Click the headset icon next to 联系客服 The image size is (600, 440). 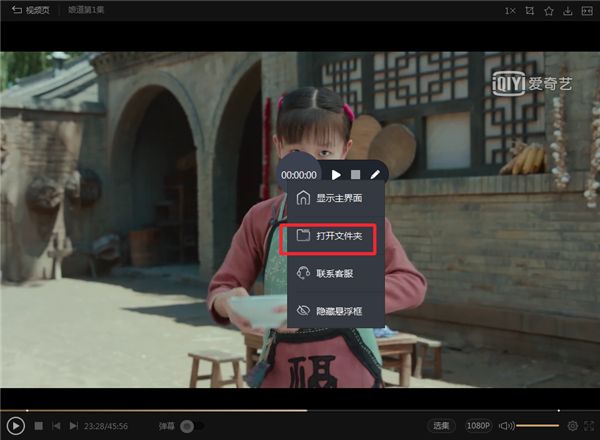tap(303, 273)
